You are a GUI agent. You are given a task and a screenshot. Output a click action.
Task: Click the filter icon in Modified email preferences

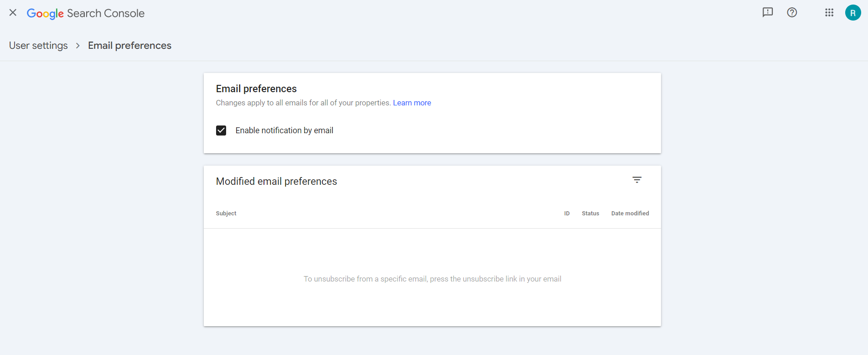pyautogui.click(x=637, y=180)
